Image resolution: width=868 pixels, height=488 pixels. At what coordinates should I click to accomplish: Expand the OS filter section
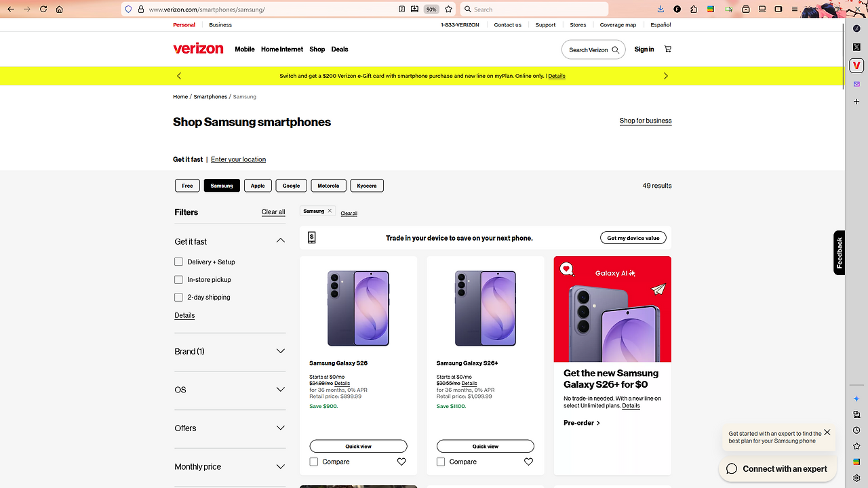pyautogui.click(x=280, y=390)
